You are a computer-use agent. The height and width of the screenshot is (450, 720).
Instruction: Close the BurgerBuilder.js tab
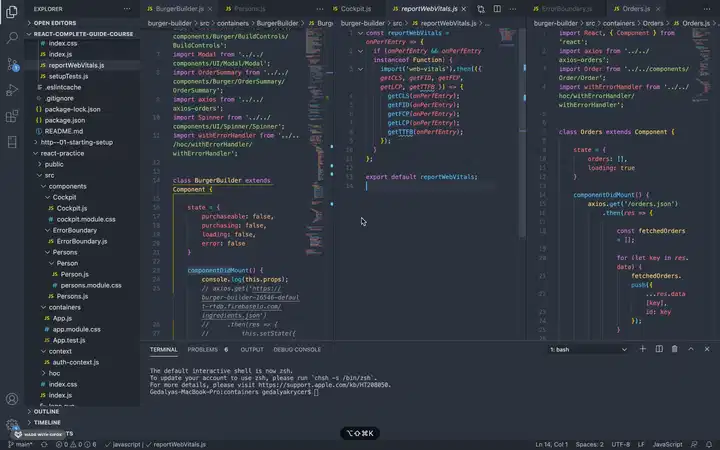pyautogui.click(x=210, y=9)
